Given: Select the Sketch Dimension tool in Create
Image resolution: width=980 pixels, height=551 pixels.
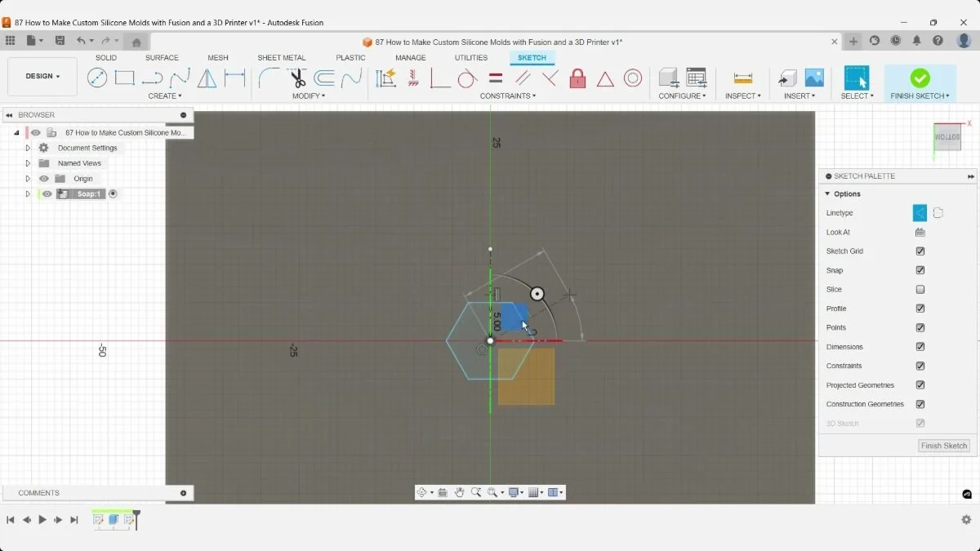Looking at the screenshot, I should 235,78.
